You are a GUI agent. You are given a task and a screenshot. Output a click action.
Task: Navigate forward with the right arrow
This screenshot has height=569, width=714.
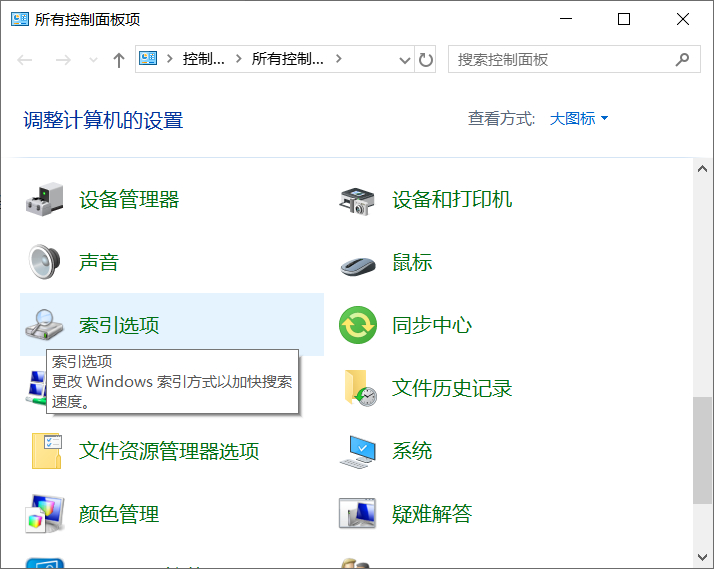63,60
